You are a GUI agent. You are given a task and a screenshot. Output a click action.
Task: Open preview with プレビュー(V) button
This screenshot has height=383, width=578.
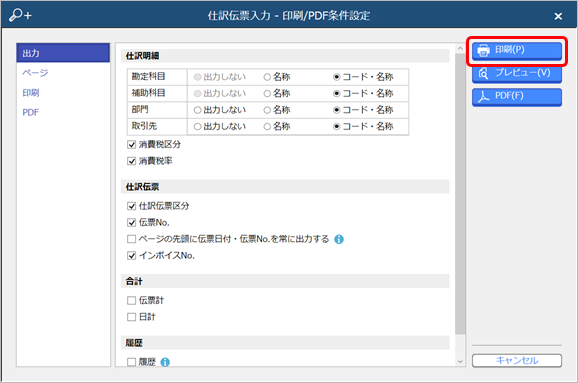click(517, 73)
